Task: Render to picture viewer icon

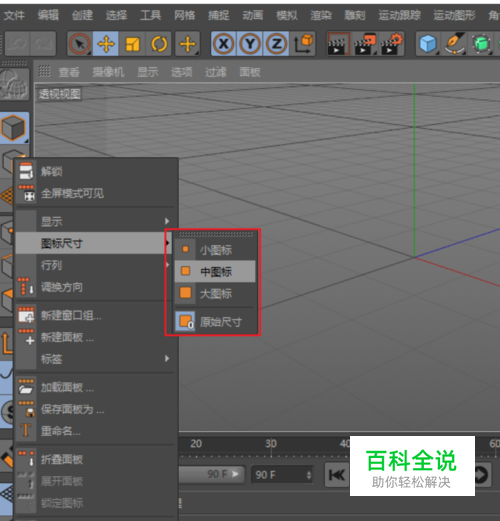Action: click(x=365, y=44)
